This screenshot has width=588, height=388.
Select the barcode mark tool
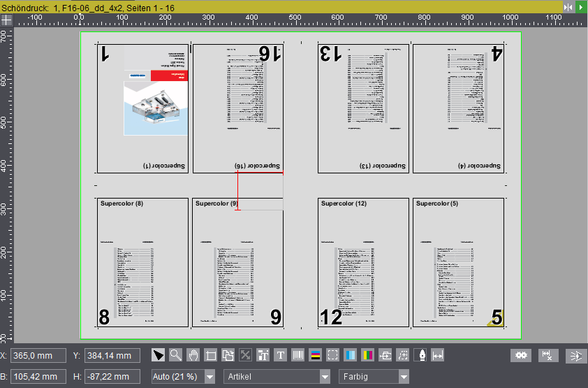298,355
